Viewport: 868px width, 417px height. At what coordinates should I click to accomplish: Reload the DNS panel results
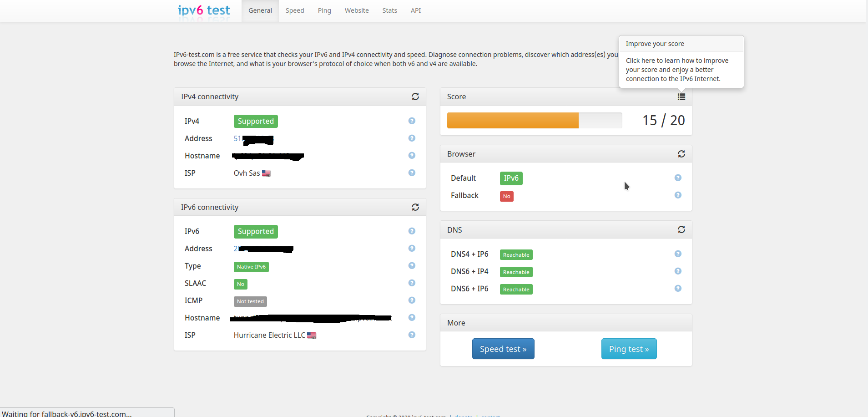(681, 229)
